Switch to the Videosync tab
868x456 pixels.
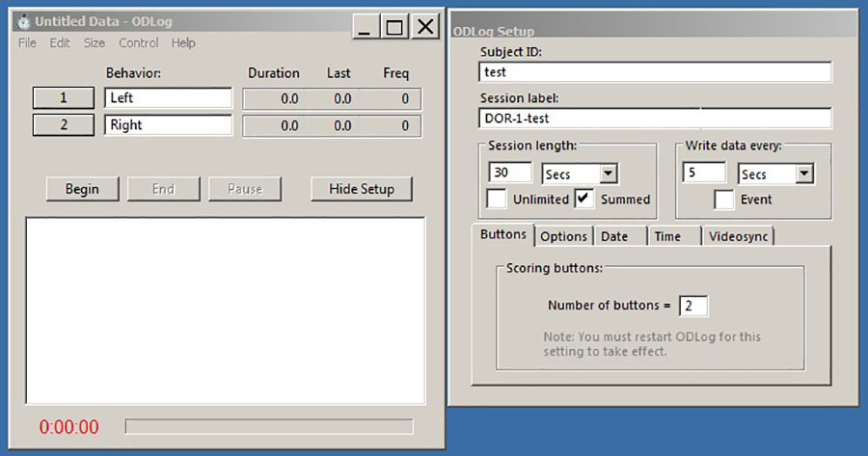(738, 236)
